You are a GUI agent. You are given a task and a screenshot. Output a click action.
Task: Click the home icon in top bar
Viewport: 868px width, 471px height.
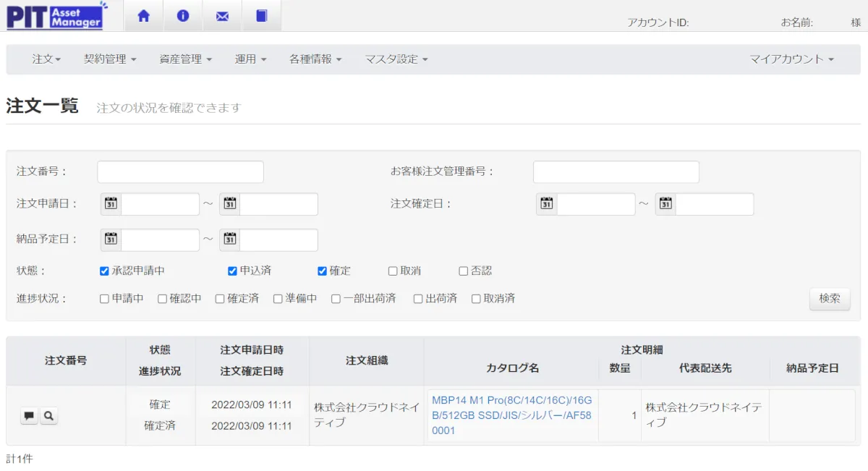(x=144, y=16)
